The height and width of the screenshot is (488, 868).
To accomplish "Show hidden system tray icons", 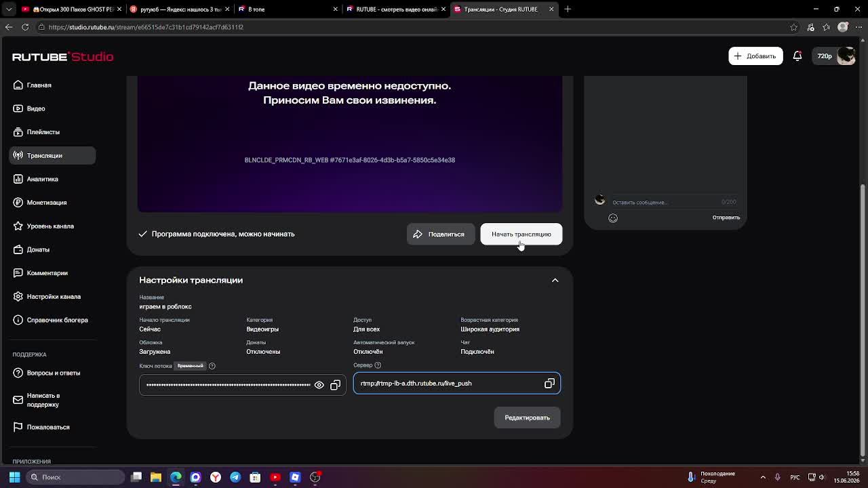I will coord(763,477).
